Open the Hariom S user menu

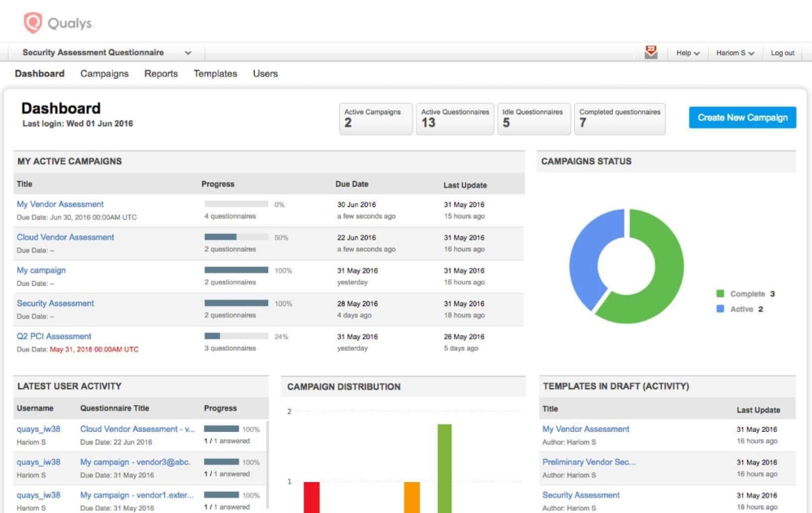735,53
